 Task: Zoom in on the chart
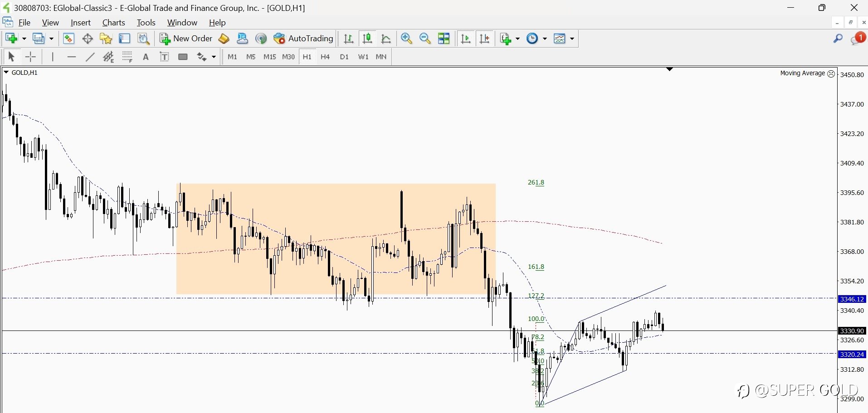[406, 39]
